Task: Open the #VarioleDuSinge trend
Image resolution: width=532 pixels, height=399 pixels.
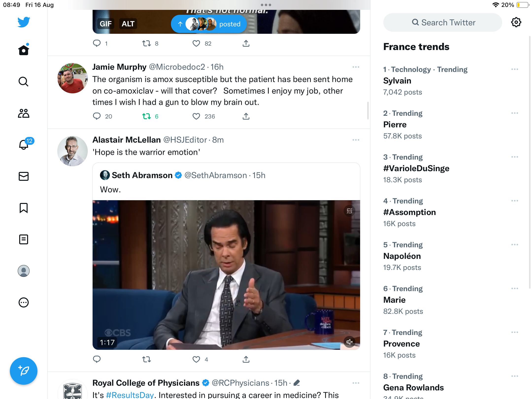Action: click(416, 168)
